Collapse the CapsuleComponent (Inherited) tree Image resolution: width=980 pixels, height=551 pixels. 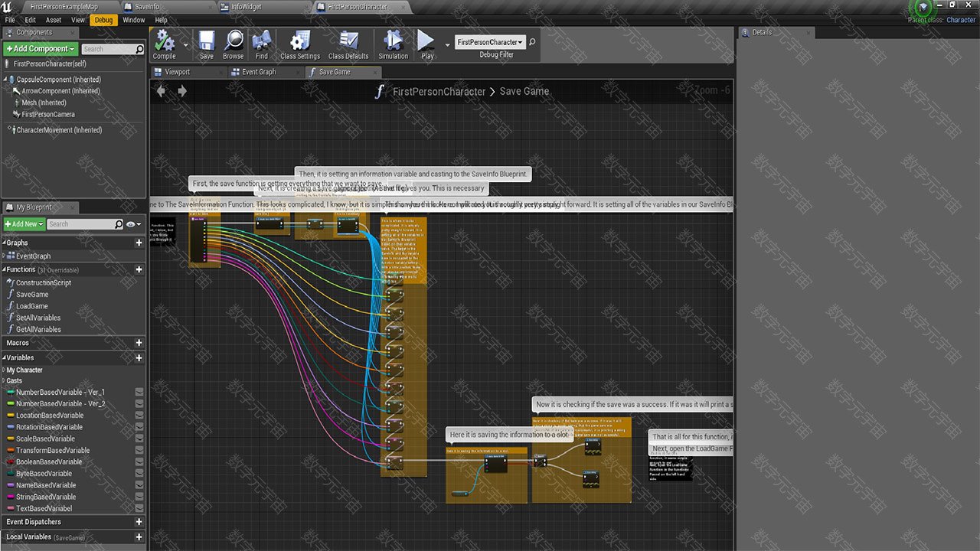click(x=6, y=80)
